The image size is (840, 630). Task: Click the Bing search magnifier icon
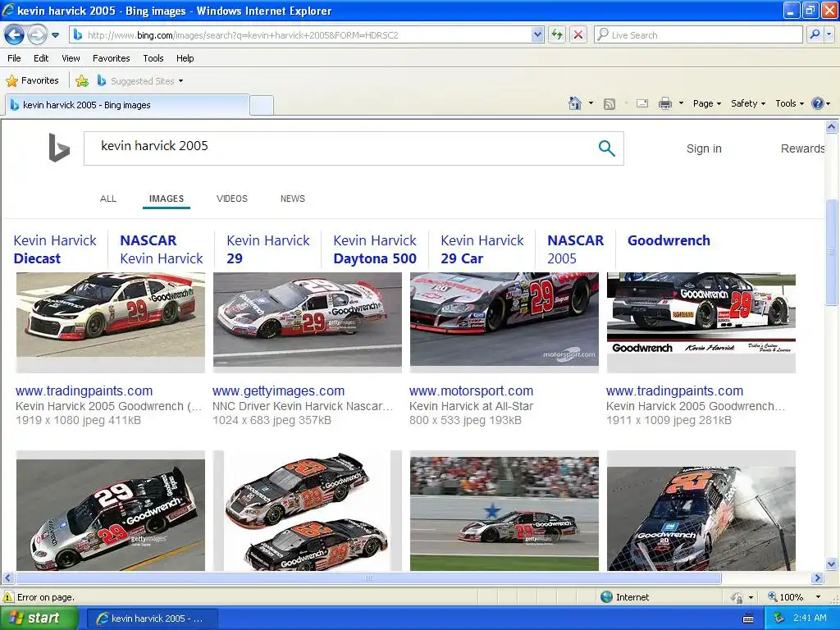(x=606, y=148)
